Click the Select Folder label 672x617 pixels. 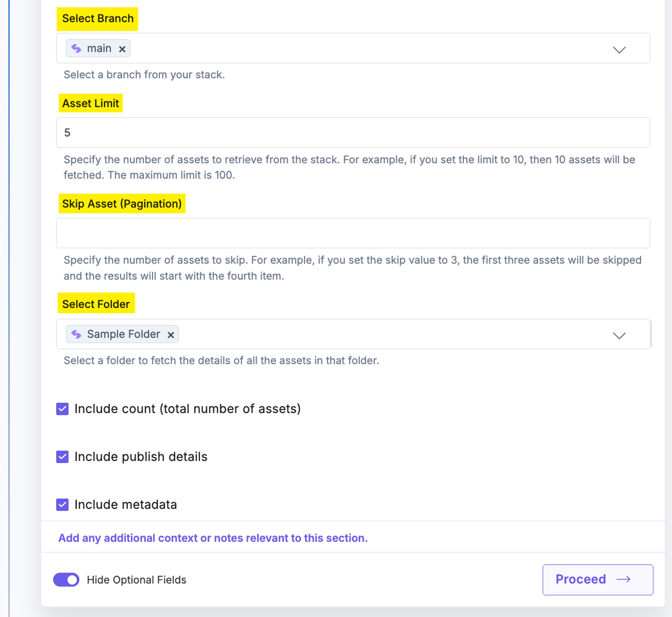(96, 304)
